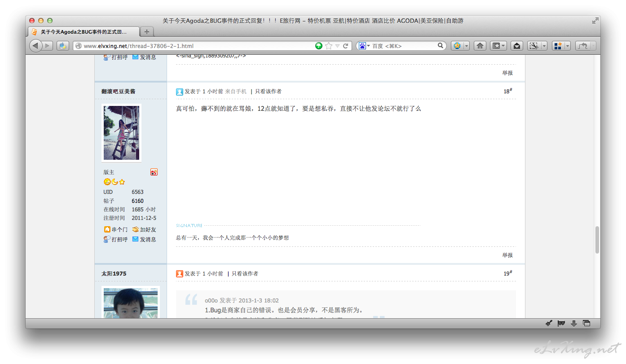Image resolution: width=626 pixels, height=364 pixels.
Task: Click 加好友 to add 翻滚吧豆美酱
Action: 144,229
